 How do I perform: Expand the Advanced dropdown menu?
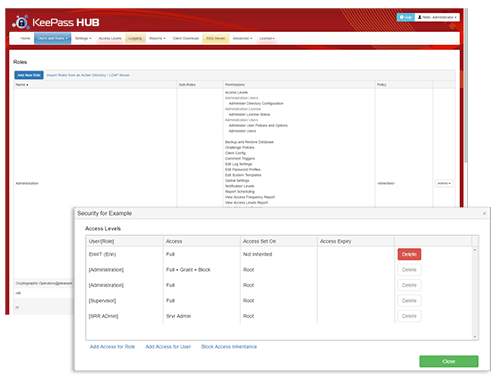(242, 38)
